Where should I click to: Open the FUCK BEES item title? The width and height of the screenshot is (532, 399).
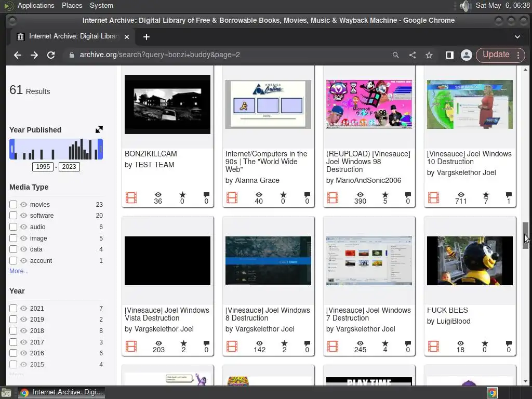pyautogui.click(x=447, y=310)
